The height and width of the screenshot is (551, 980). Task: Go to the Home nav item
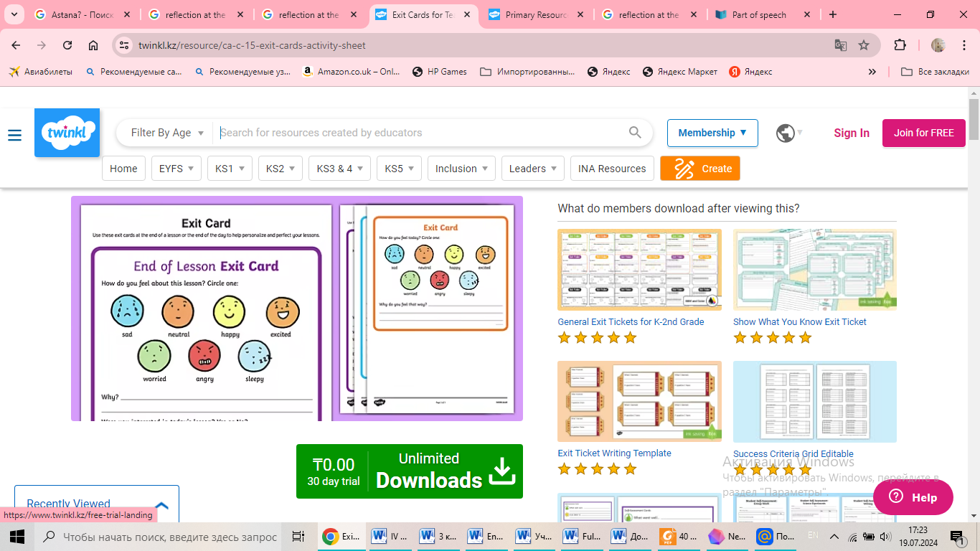coord(123,169)
